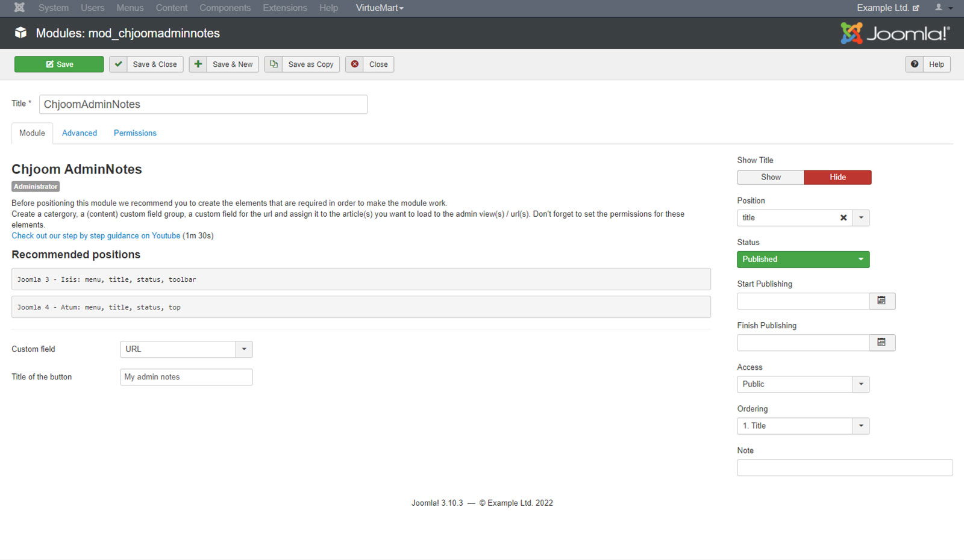Image resolution: width=964 pixels, height=560 pixels.
Task: Click the Note input field
Action: 845,468
